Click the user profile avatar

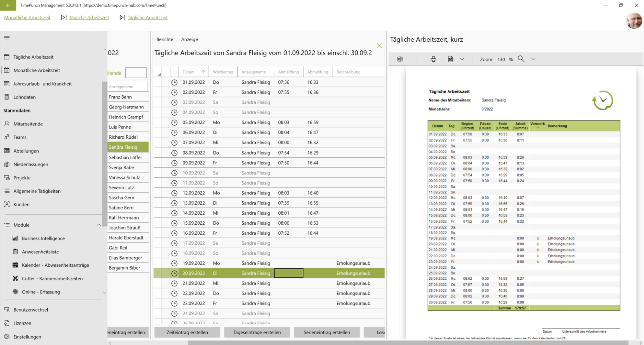pyautogui.click(x=634, y=21)
